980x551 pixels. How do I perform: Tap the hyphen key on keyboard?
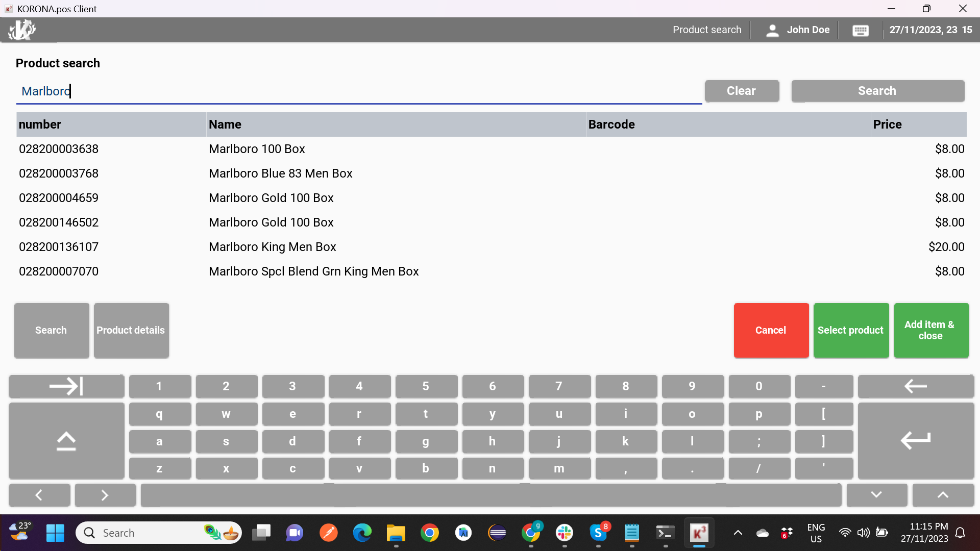824,386
